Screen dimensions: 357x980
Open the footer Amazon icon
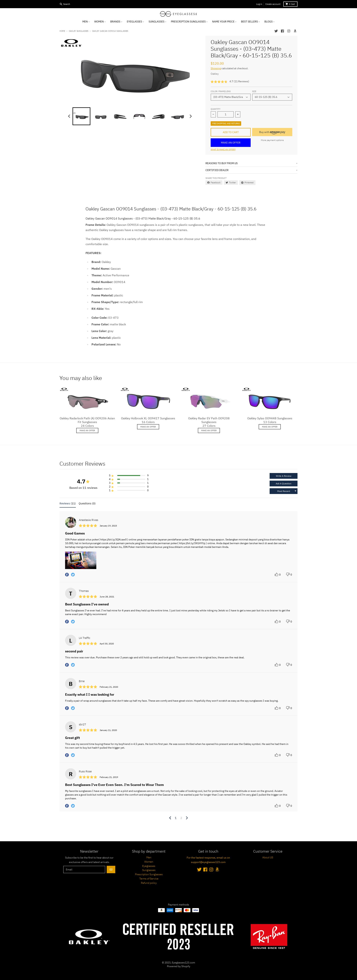[217, 870]
